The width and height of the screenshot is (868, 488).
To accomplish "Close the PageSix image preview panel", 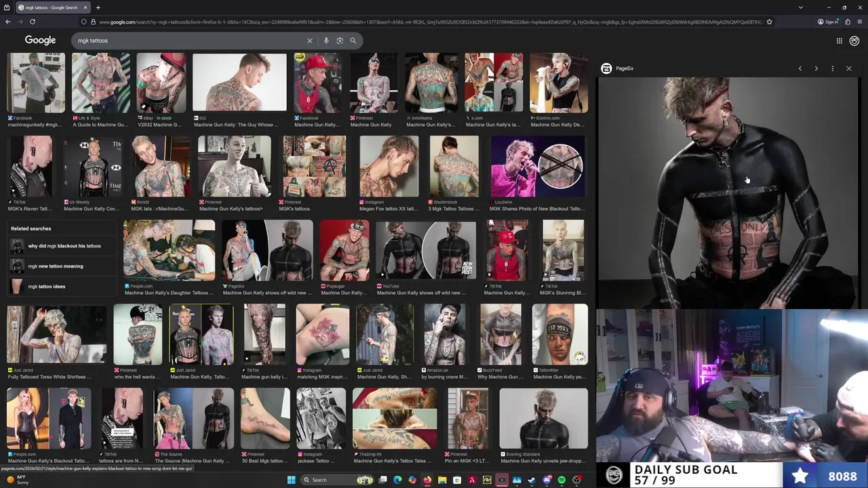I will 849,68.
